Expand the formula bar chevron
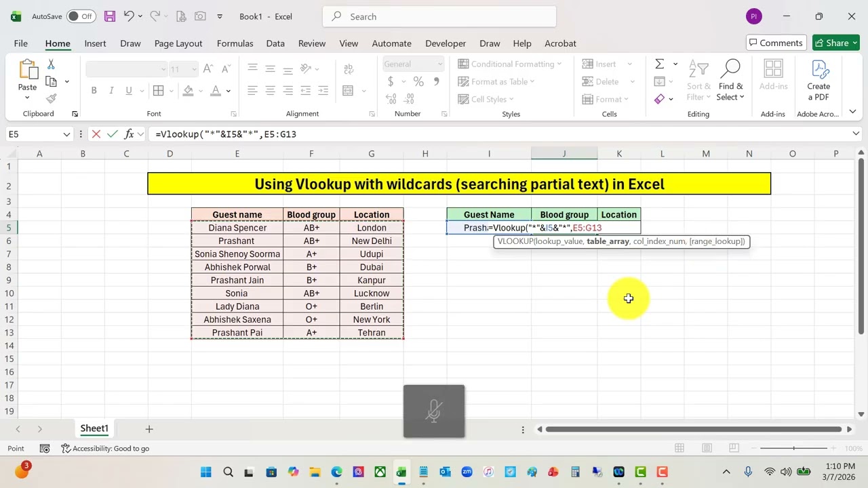This screenshot has height=488, width=868. (856, 134)
